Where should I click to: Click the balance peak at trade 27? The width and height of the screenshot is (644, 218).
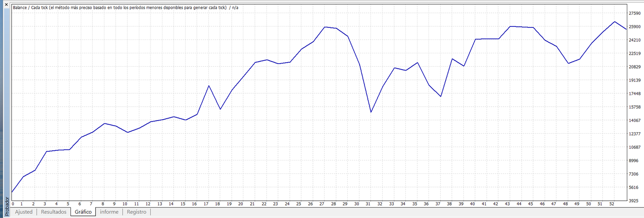(325, 27)
